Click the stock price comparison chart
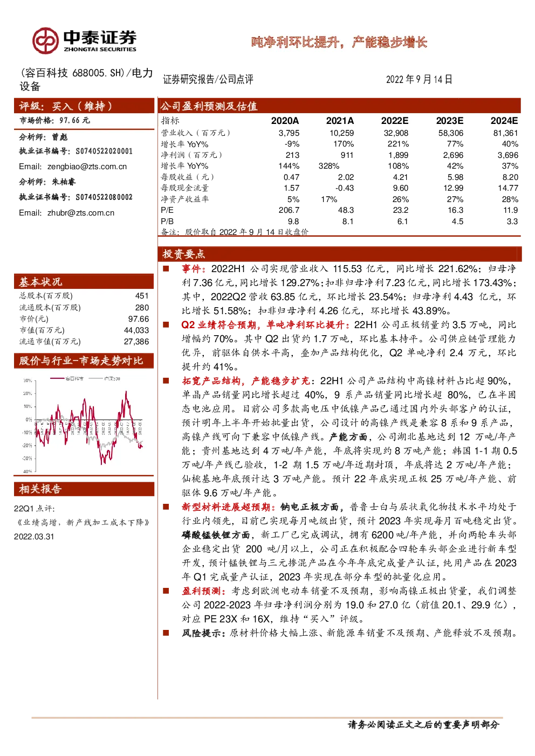 (x=84, y=424)
